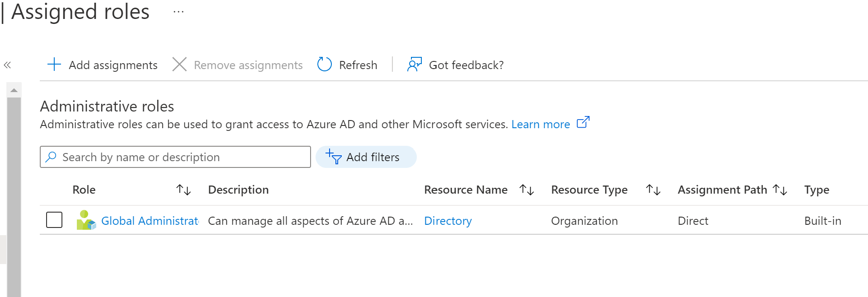
Task: Select the 'Can manage all aspects' description cell
Action: (311, 221)
